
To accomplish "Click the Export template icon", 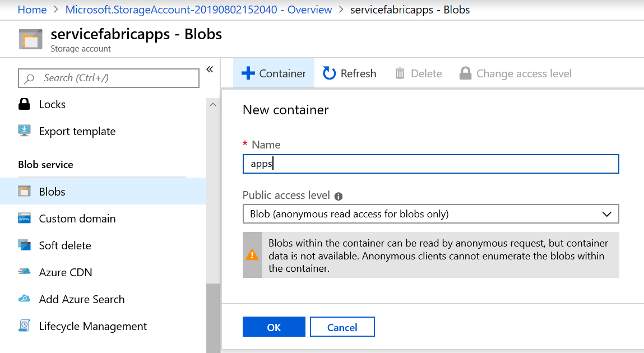I will click(24, 131).
